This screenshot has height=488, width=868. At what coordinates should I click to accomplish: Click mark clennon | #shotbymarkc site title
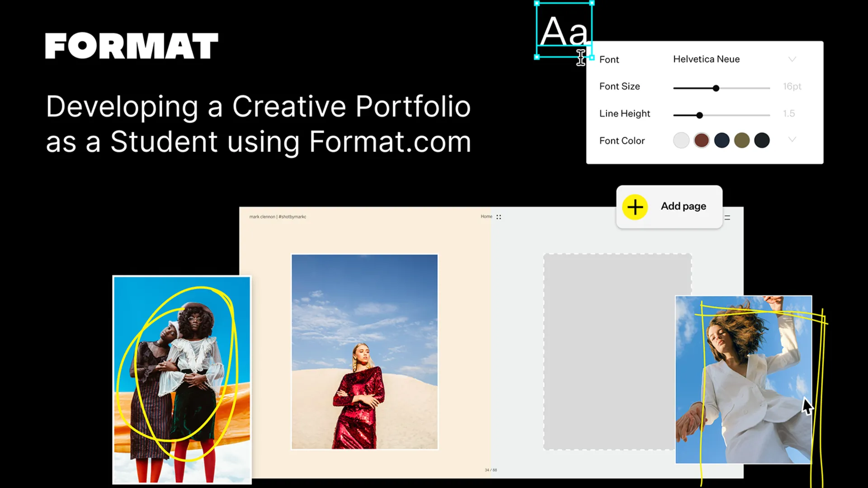[278, 217]
